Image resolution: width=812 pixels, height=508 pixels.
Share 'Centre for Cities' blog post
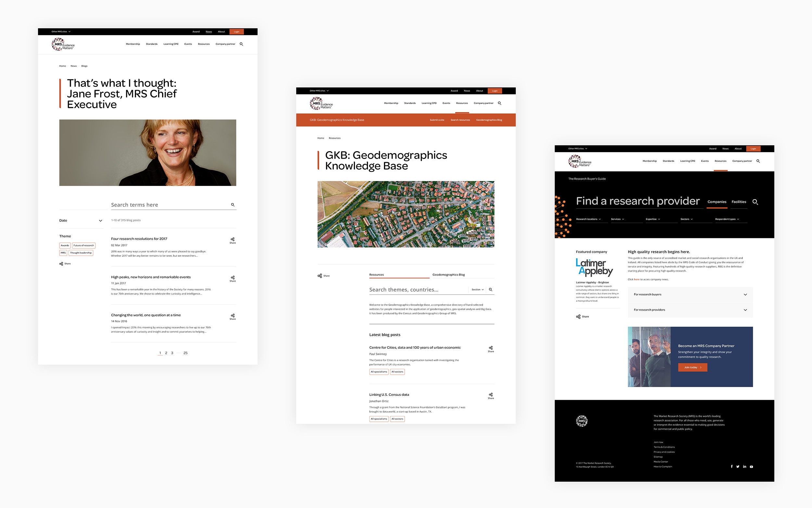coord(491,349)
